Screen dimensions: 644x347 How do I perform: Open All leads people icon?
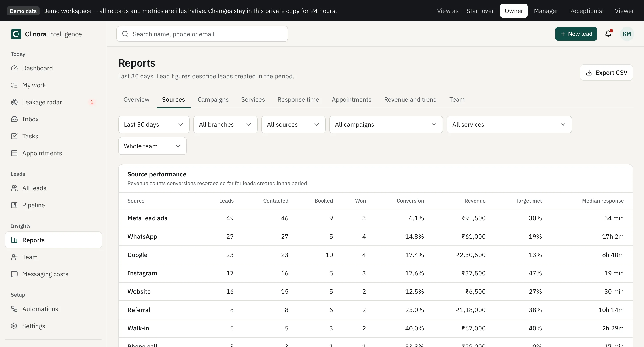(x=14, y=188)
